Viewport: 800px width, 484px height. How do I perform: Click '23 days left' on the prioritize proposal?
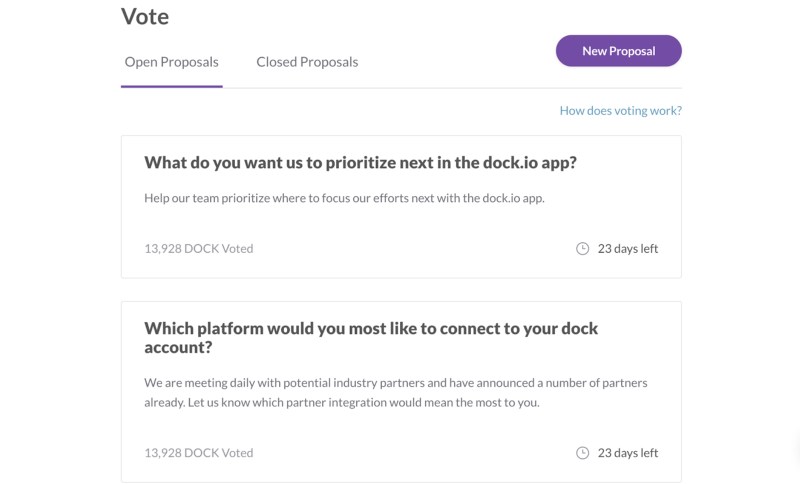(628, 248)
